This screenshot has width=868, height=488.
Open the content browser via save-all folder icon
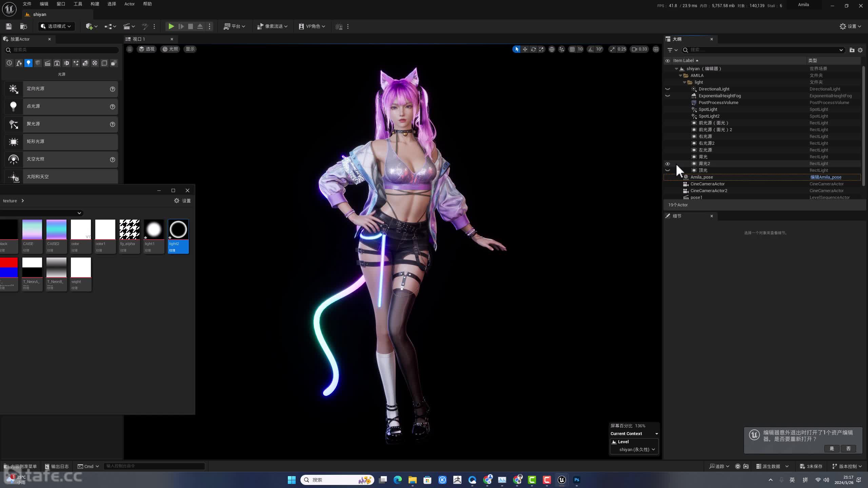click(x=23, y=26)
